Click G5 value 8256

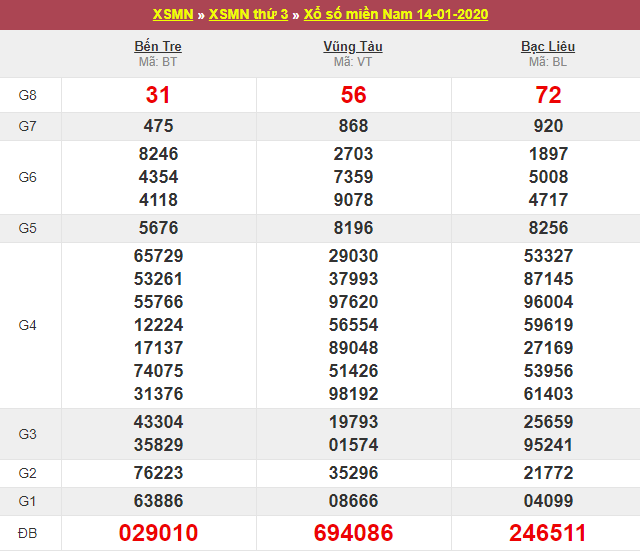point(548,228)
